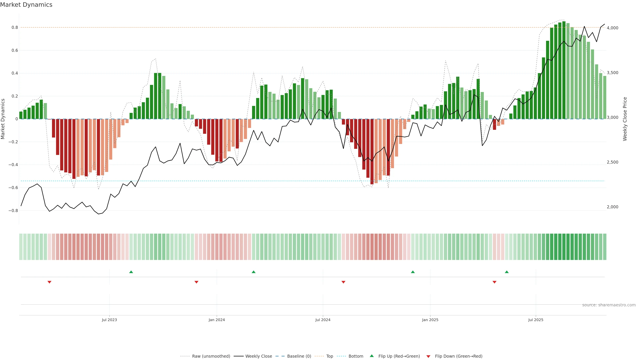This screenshot has width=644, height=362.
Task: Click the Market Dynamics chart title
Action: pos(26,5)
